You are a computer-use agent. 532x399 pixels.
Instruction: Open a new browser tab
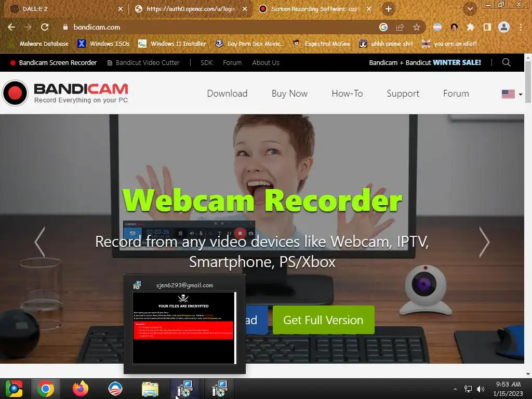tap(389, 9)
